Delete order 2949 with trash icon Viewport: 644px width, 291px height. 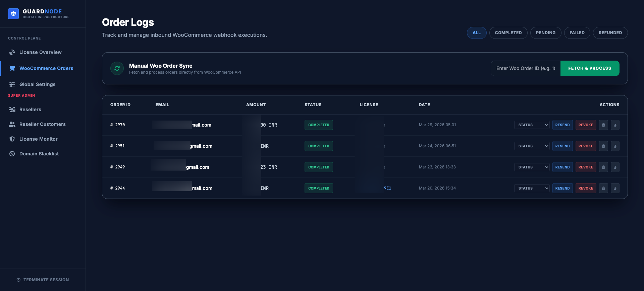(603, 167)
